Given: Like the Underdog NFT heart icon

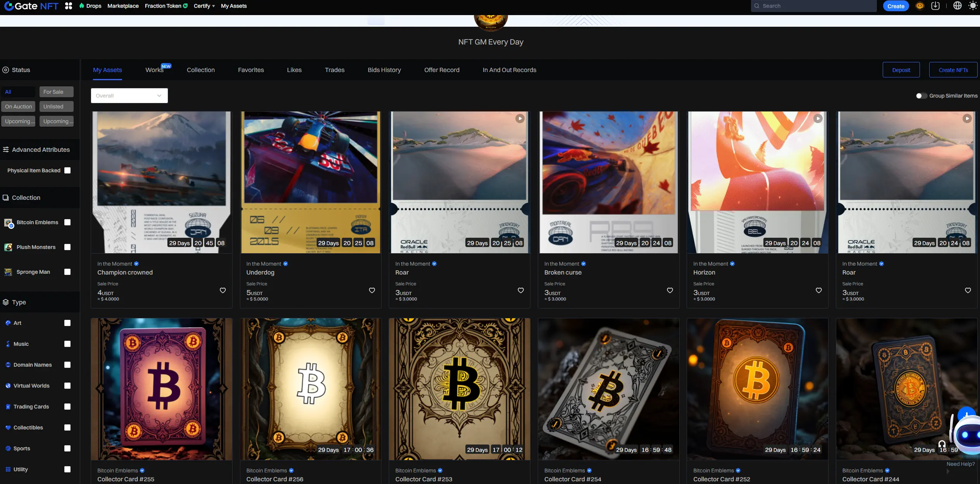Looking at the screenshot, I should pos(372,290).
